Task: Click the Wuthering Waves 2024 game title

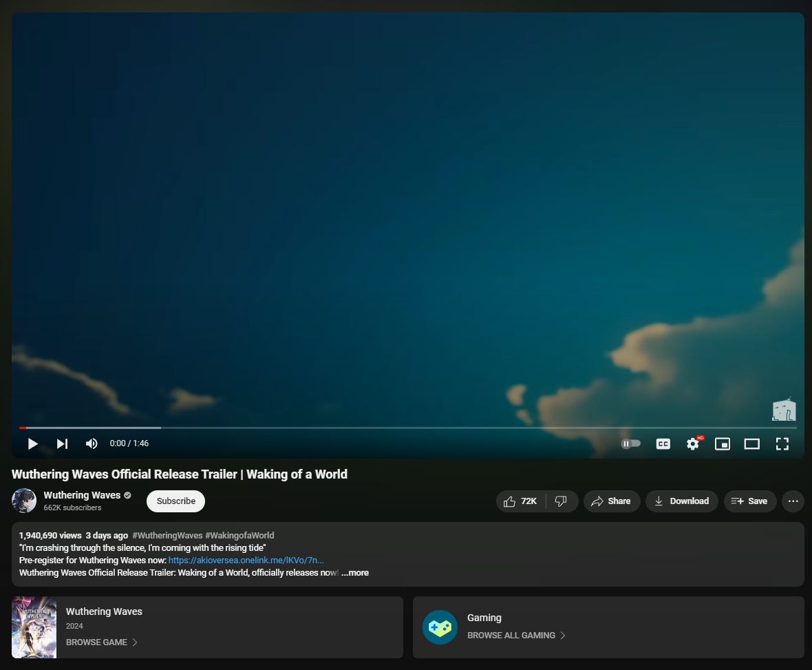Action: tap(104, 611)
